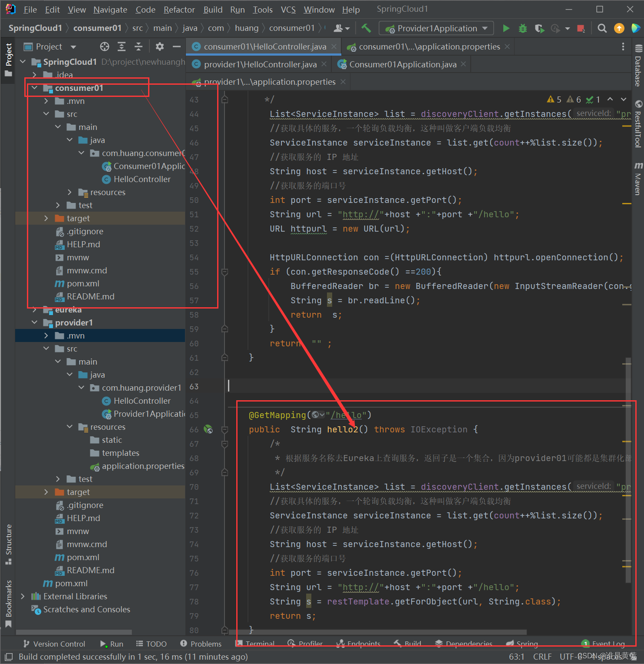The image size is (644, 664).
Task: Expand all tree nodes in Project panel
Action: pos(122,46)
